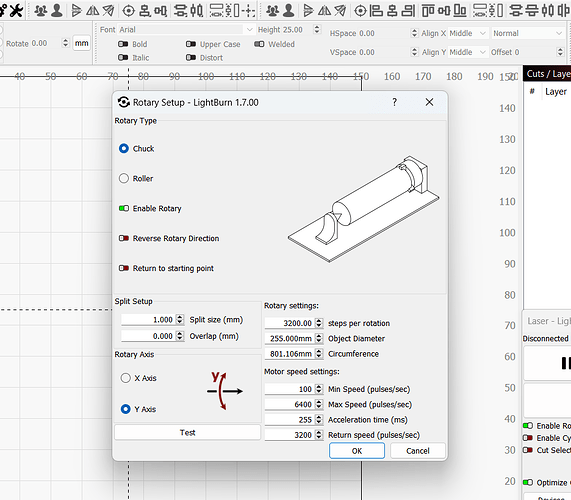Click the Split size stepper arrows
The height and width of the screenshot is (500, 571).
tap(180, 319)
